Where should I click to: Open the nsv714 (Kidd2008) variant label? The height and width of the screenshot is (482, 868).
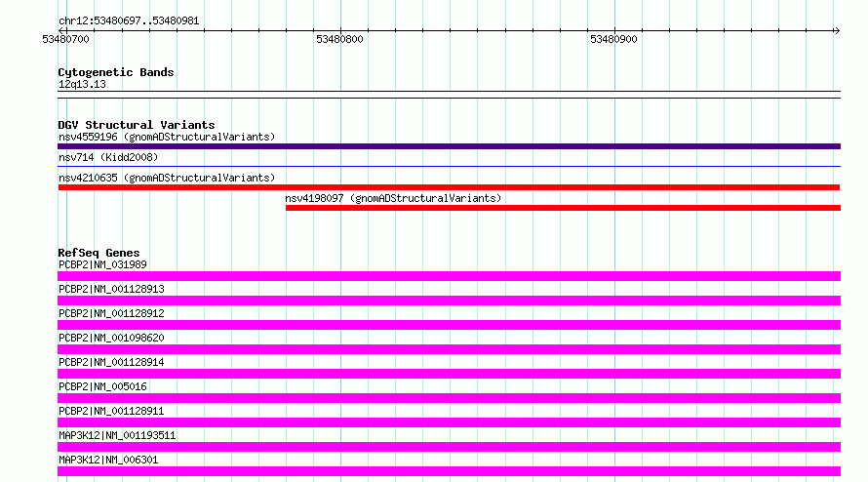[108, 157]
